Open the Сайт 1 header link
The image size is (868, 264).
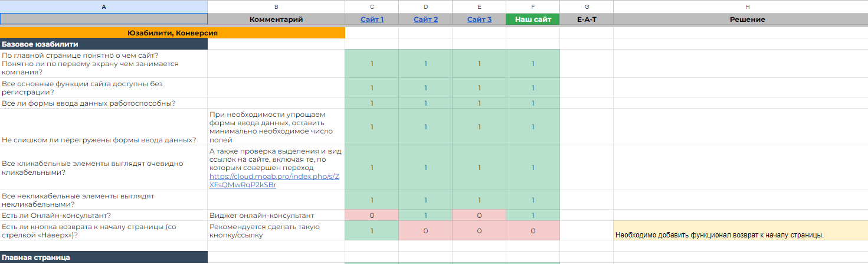(x=372, y=19)
